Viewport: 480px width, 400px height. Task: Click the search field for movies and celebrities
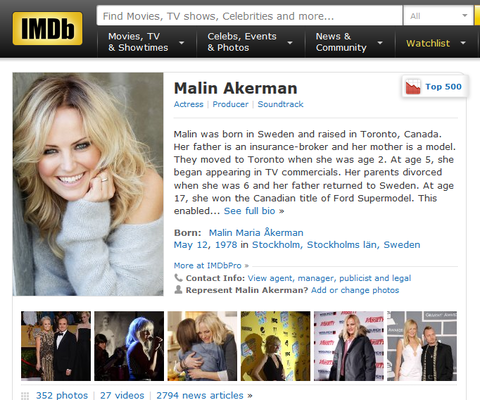[249, 16]
